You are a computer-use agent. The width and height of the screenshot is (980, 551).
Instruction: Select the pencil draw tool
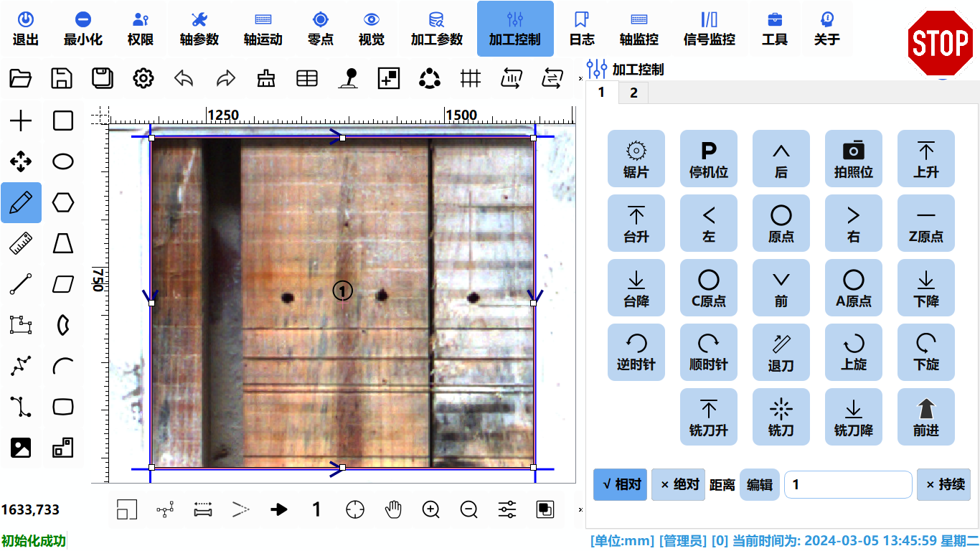[x=21, y=203]
